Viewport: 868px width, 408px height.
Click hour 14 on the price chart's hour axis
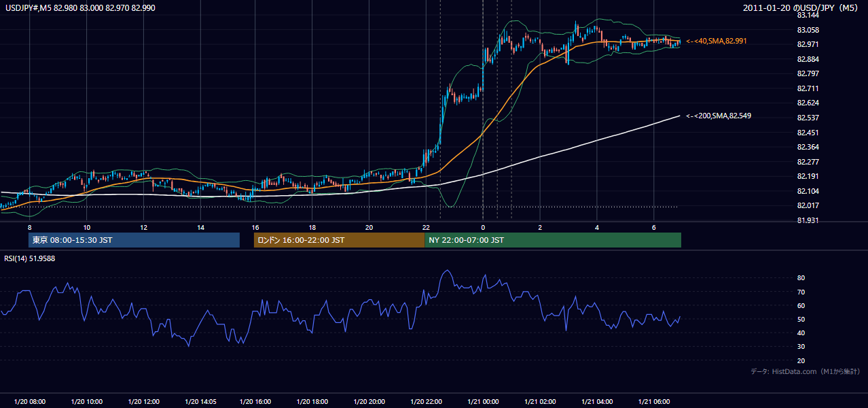click(x=200, y=227)
